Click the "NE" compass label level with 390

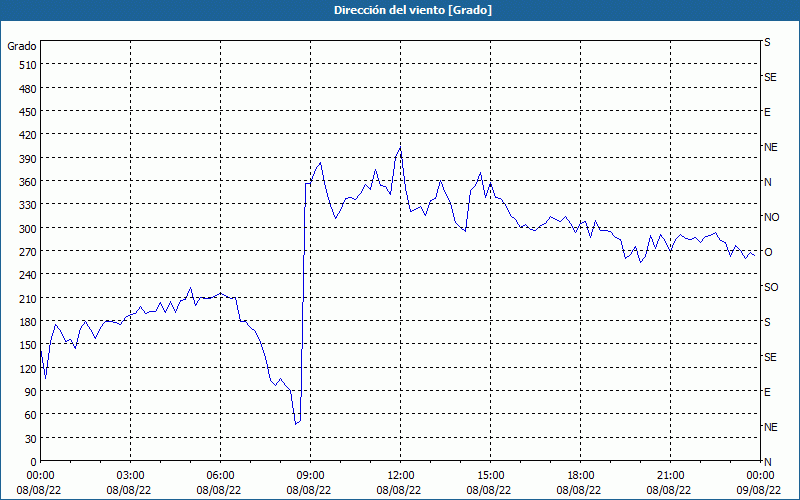click(770, 147)
